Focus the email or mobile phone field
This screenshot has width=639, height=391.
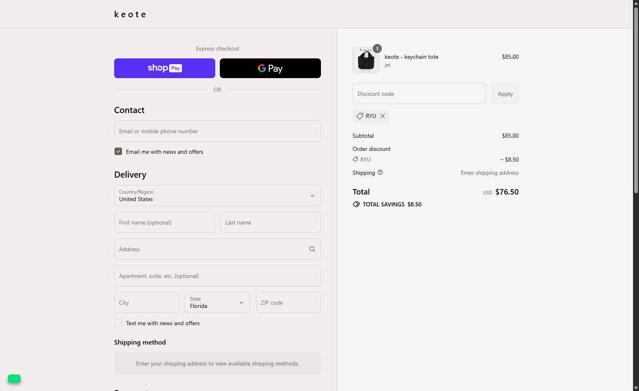pos(217,131)
